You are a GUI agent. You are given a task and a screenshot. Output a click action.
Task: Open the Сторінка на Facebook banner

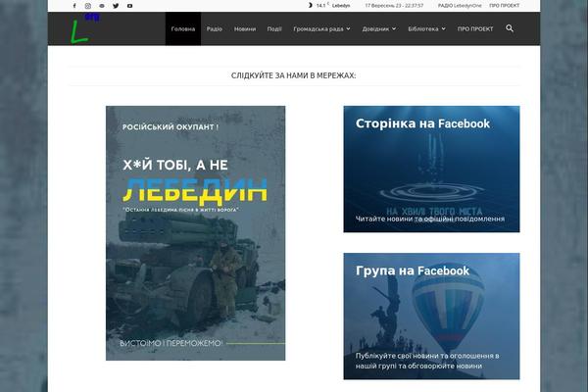[x=431, y=170]
